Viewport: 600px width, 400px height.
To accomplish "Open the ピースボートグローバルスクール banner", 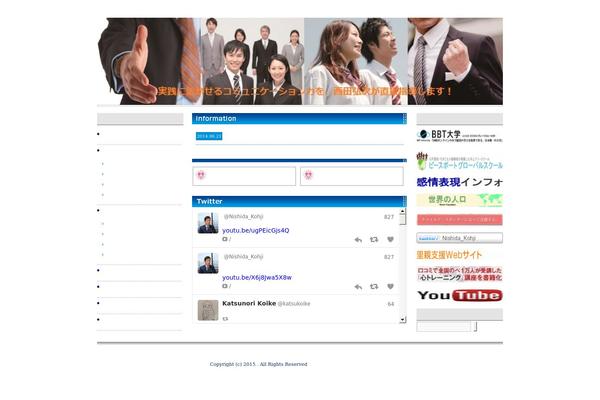I will point(459,161).
